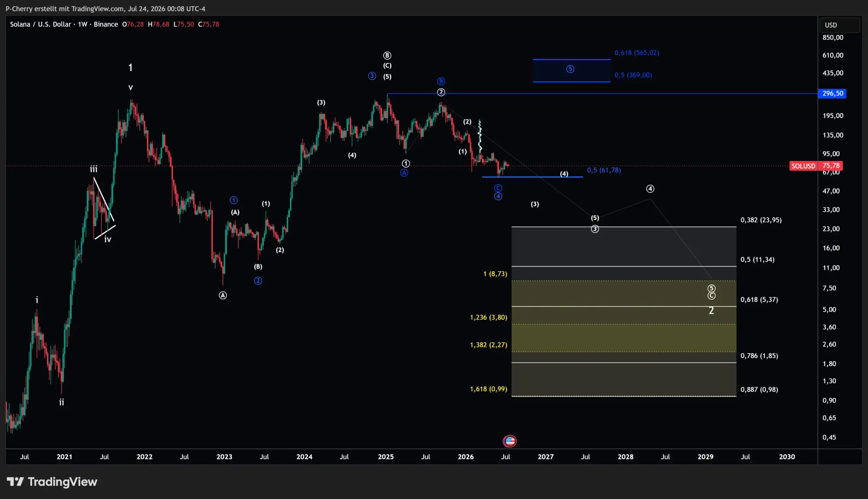Click the blue circled 2 wave label
868x499 pixels.
coord(258,281)
